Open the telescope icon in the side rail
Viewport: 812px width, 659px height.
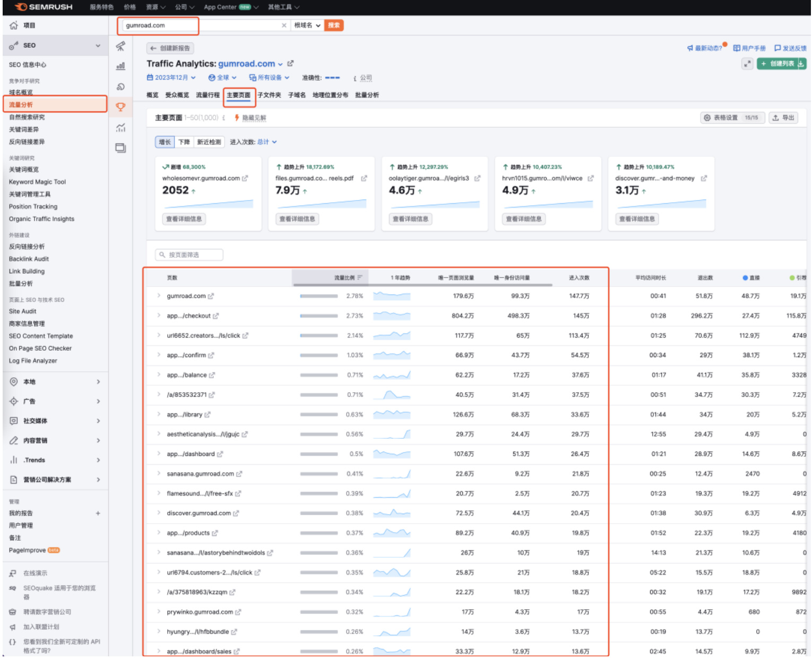click(x=121, y=46)
